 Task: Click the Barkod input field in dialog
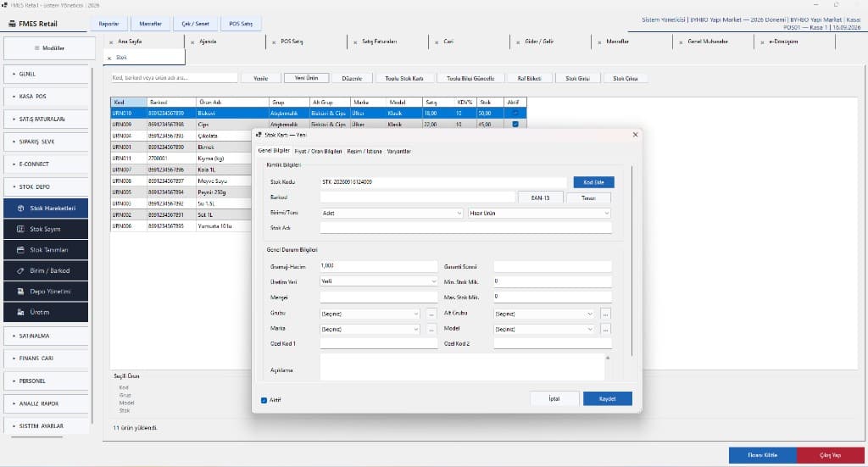click(417, 197)
